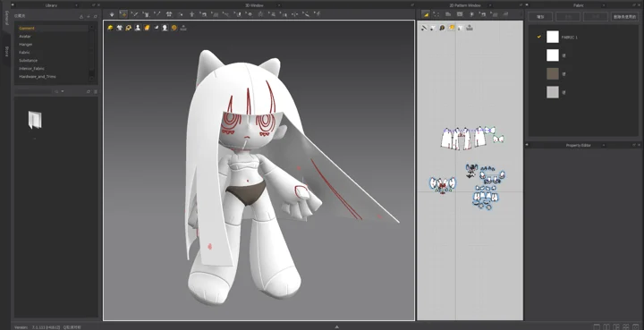Click the user icon in Library header row
The width and height of the screenshot is (644, 330).
(81, 16)
